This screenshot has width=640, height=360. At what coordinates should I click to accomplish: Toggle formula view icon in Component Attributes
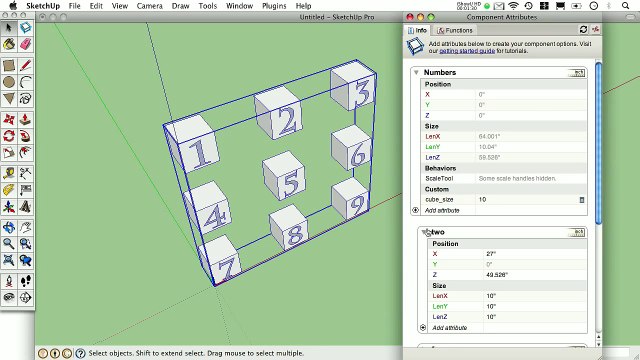pos(596,29)
